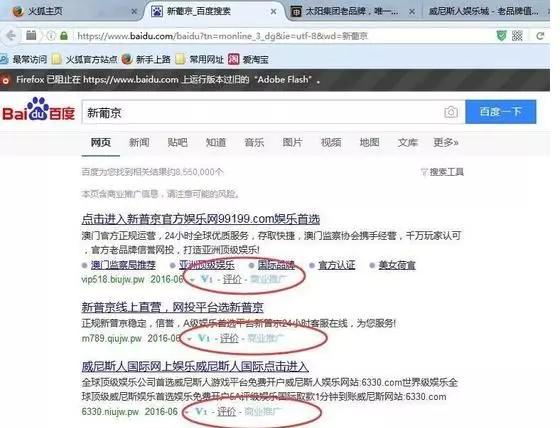Open the 爱淘宝 bookmark
Viewport: 560px width, 428px height.
(248, 59)
